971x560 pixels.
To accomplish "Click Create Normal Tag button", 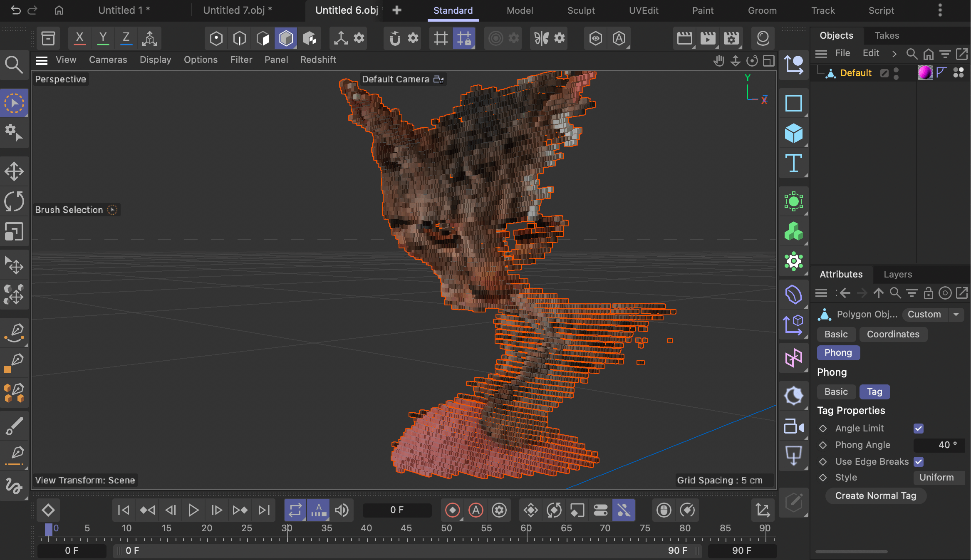I will 875,496.
